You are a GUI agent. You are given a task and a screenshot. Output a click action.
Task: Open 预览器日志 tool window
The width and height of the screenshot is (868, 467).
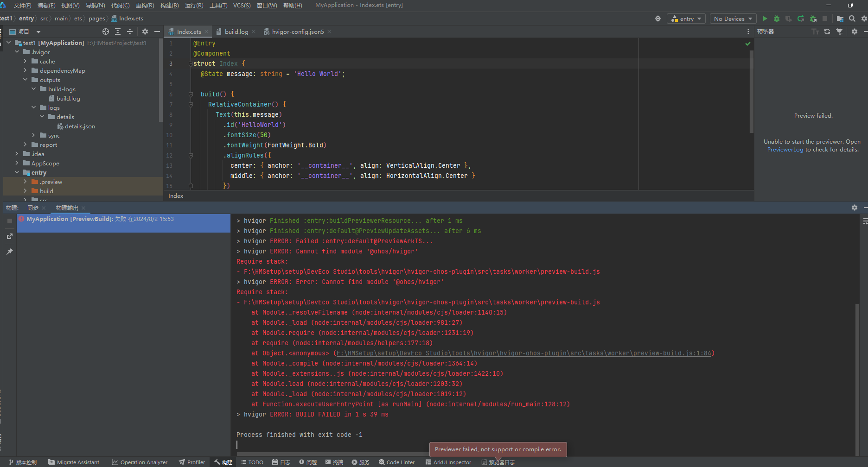498,462
